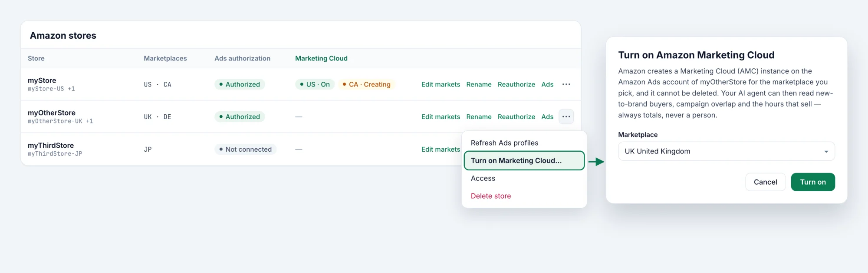Click the Store column header
This screenshot has height=273, width=868.
(36, 58)
